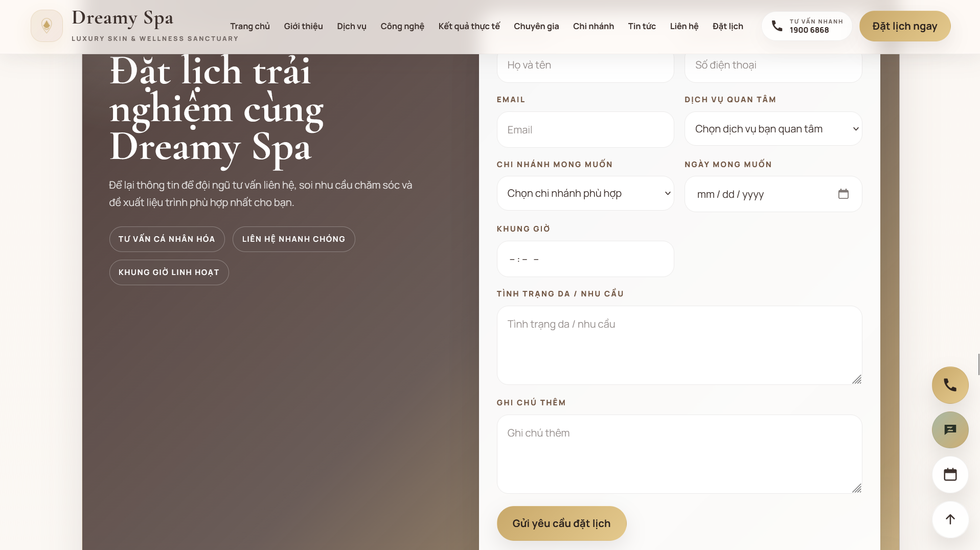The width and height of the screenshot is (980, 550).
Task: Click the scroll-to-top arrow icon
Action: pyautogui.click(x=950, y=520)
